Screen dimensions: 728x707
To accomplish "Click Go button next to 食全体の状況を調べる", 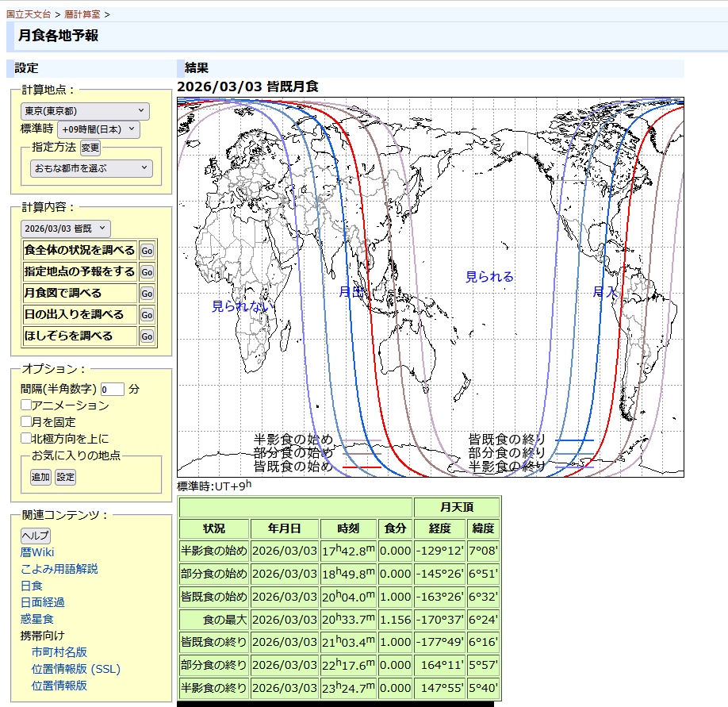I will pyautogui.click(x=147, y=250).
